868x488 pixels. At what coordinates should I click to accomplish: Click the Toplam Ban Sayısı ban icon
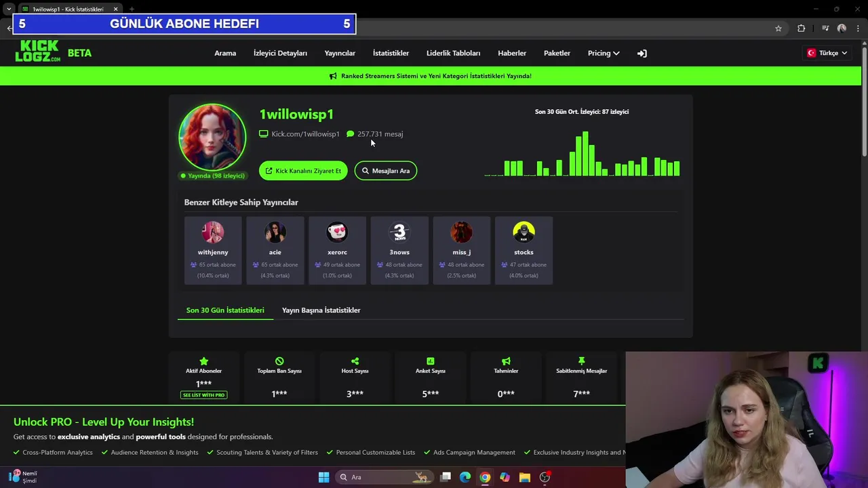click(x=279, y=361)
